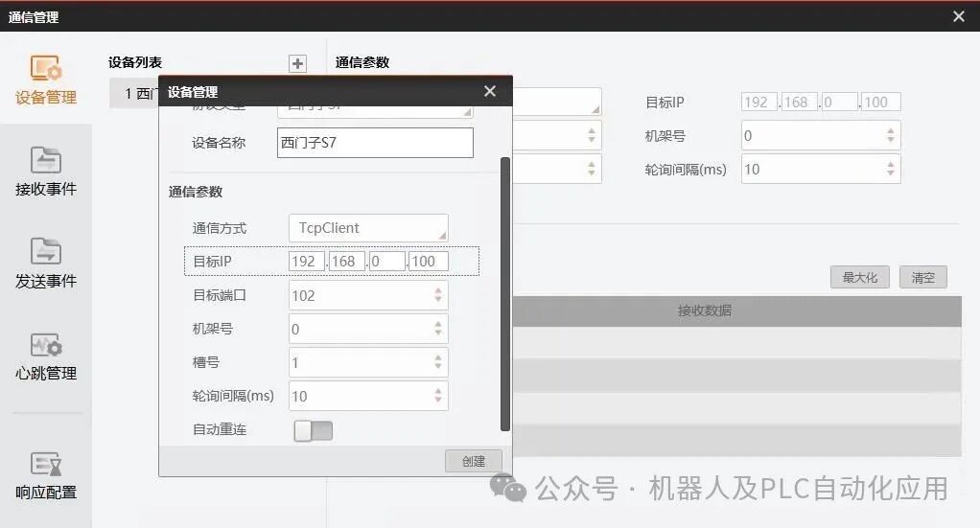This screenshot has height=528, width=980.
Task: Click the 创建 button
Action: (x=474, y=461)
